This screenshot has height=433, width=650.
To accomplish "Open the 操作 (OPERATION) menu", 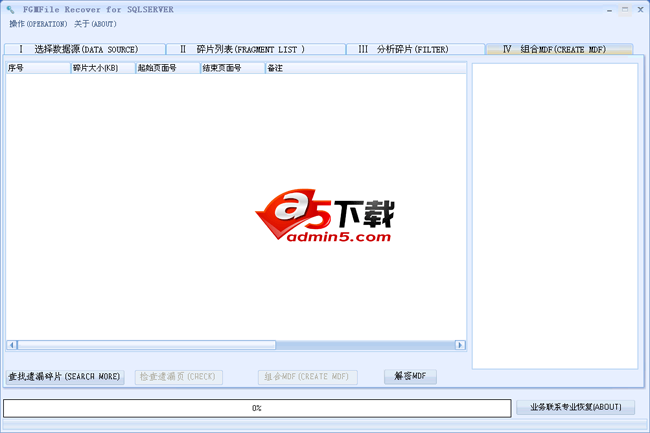I will (x=38, y=24).
